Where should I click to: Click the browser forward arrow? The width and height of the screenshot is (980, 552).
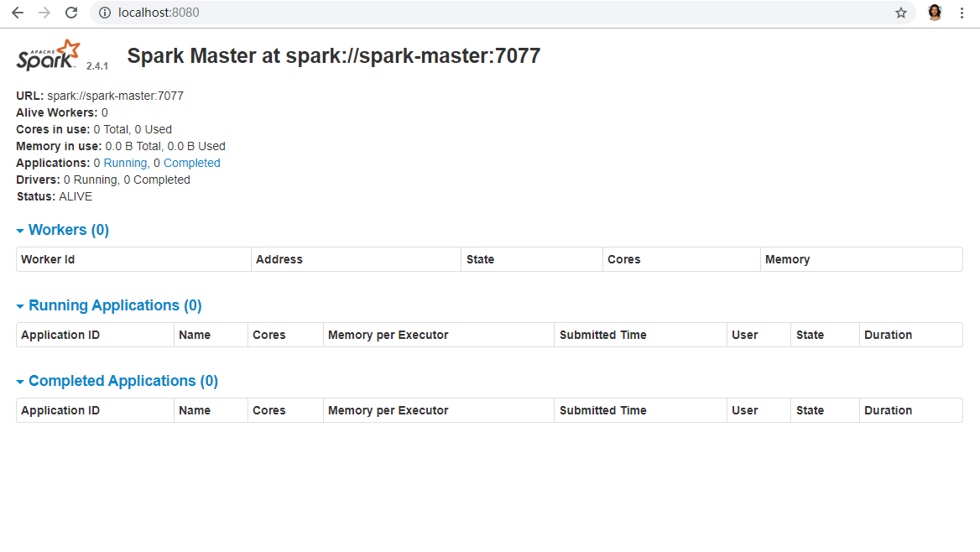coord(44,13)
